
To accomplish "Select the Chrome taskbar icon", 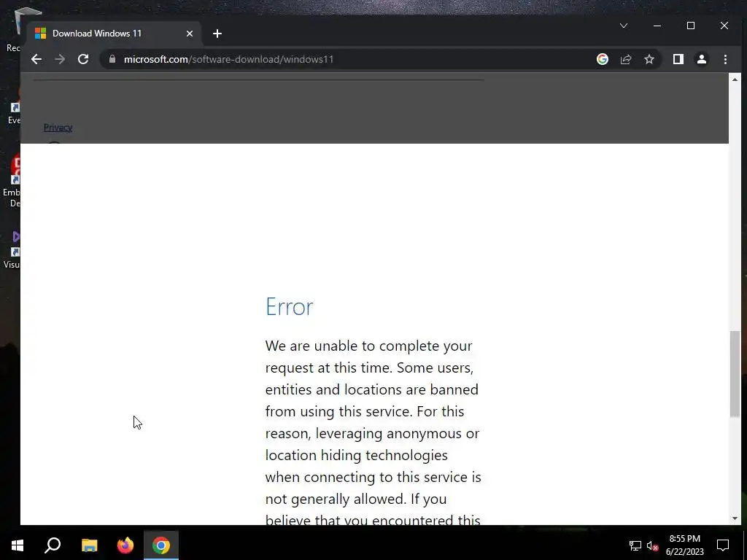I will pos(161,545).
